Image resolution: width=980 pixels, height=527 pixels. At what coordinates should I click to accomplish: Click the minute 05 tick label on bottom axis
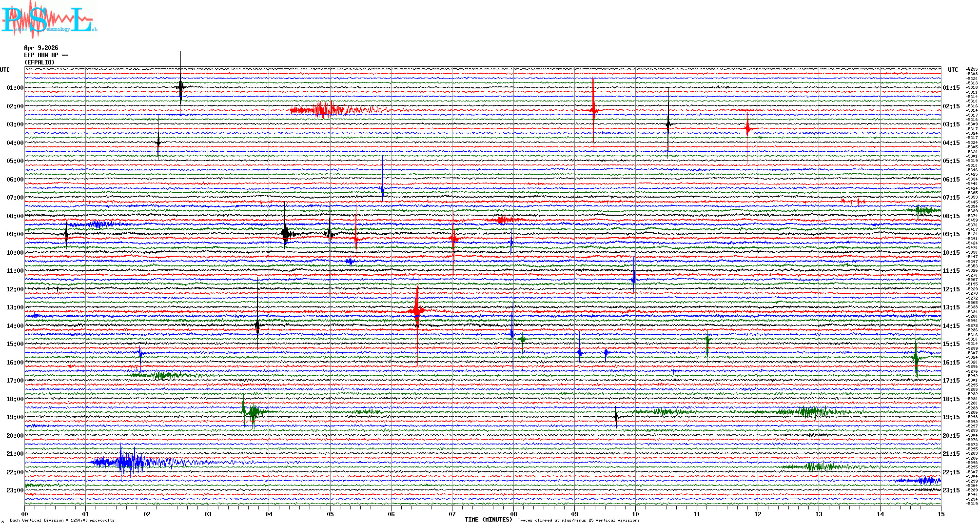tap(330, 514)
